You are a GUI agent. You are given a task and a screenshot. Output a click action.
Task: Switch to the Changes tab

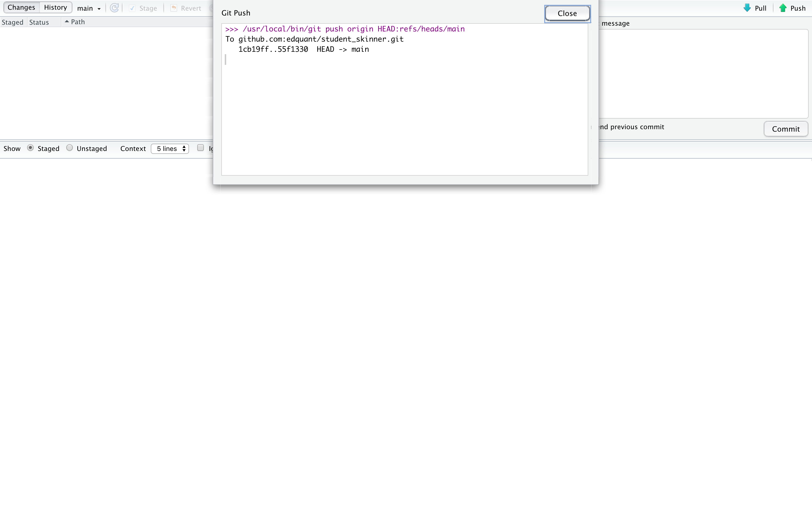[x=22, y=7]
